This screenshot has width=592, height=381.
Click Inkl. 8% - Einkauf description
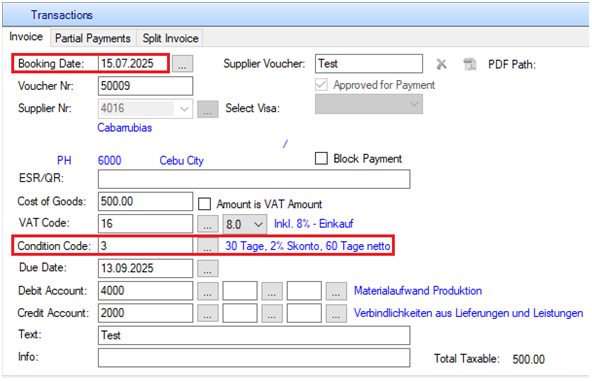point(314,224)
